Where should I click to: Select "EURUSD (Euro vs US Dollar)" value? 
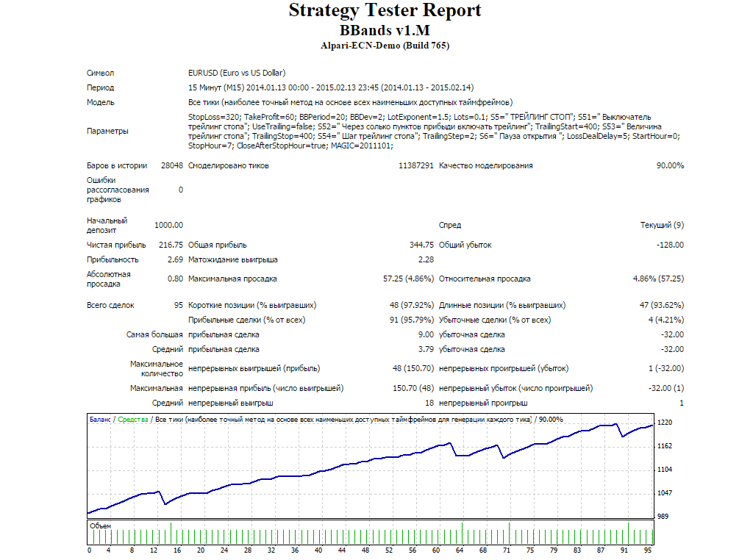click(237, 73)
